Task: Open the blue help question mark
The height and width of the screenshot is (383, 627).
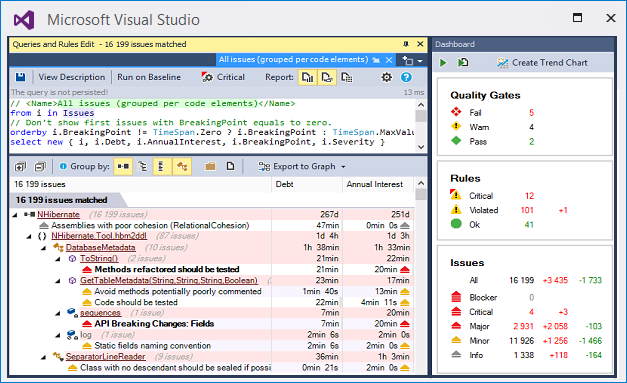Action: (x=406, y=77)
